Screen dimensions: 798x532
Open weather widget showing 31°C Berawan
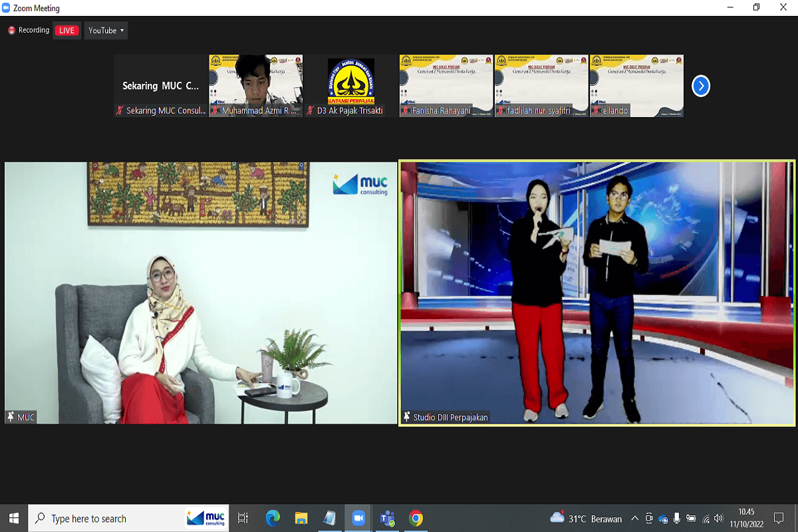586,518
